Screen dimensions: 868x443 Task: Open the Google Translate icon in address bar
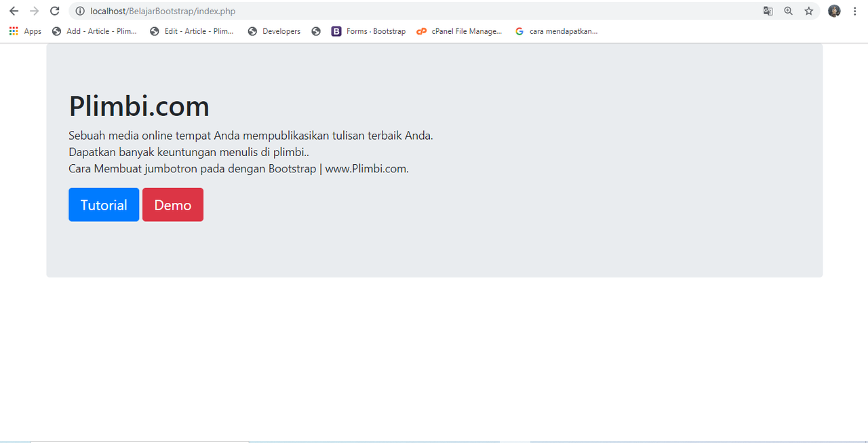768,11
